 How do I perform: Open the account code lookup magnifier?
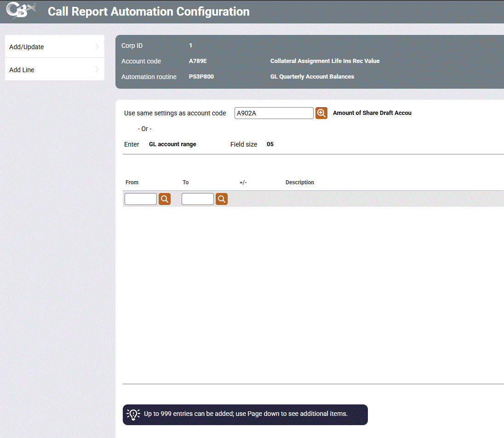pos(321,113)
